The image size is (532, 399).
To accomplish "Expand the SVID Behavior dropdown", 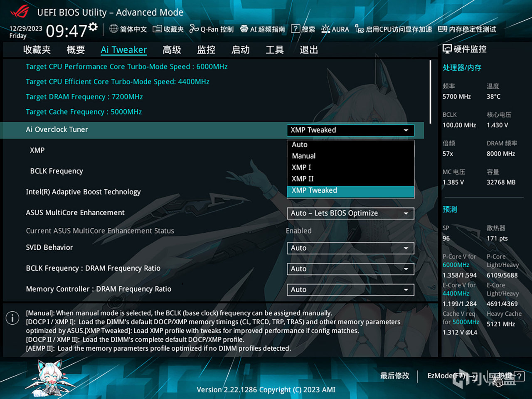I will point(350,248).
